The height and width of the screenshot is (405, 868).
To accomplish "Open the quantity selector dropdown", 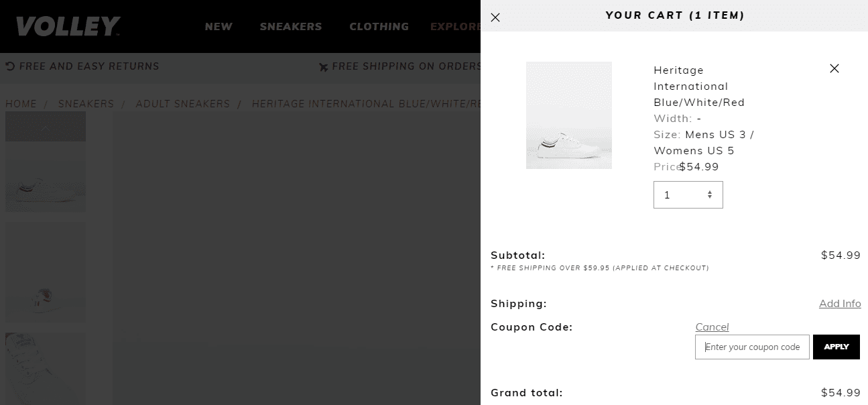I will coord(688,195).
